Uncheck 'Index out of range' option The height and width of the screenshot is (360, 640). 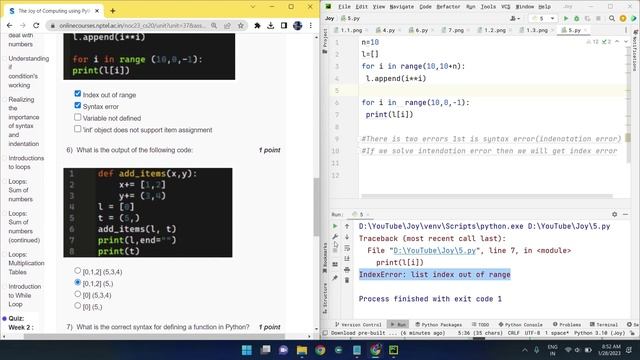pos(78,94)
